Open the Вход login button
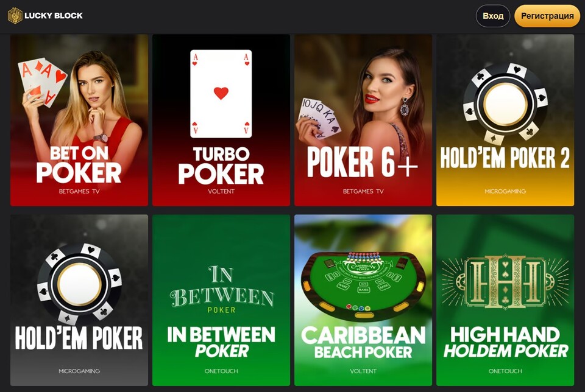 point(493,16)
